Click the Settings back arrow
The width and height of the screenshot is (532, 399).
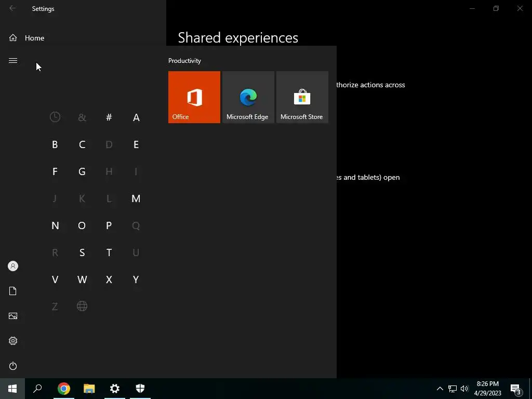[12, 8]
